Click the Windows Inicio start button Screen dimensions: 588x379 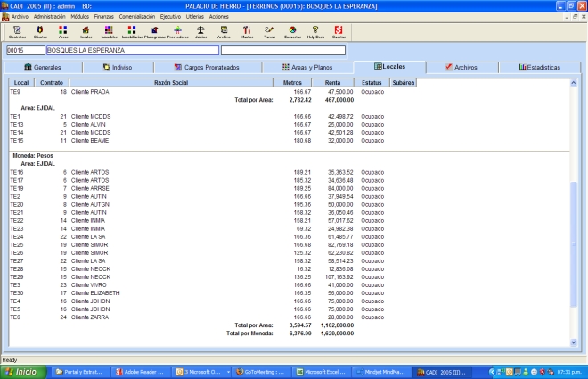pos(22,371)
